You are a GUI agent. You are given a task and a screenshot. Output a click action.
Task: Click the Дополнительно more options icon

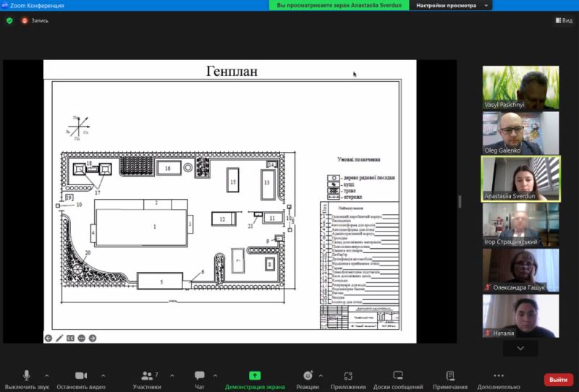point(498,375)
